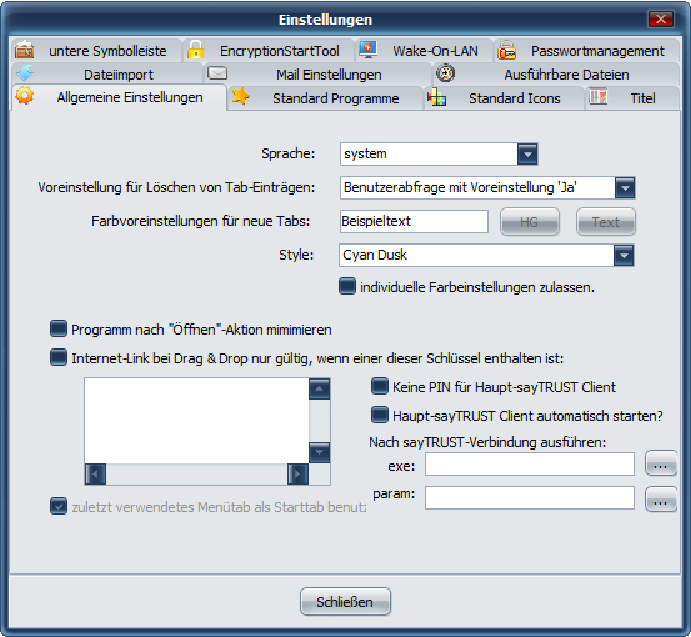Click the Beispieltext color preview field
Viewport: 691px width, 637px height.
coord(413,221)
